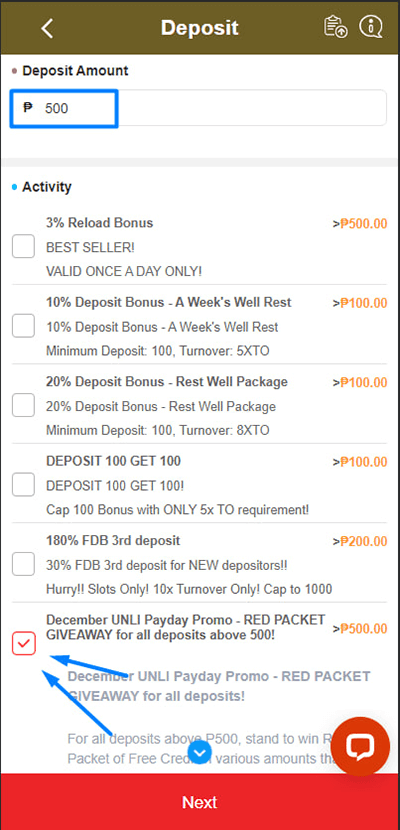Image resolution: width=400 pixels, height=830 pixels.
Task: Uncheck December UNLI Payday Promo checkbox
Action: 24,643
